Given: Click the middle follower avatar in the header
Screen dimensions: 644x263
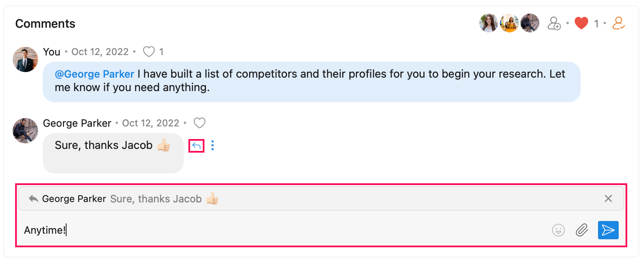Looking at the screenshot, I should pyautogui.click(x=509, y=23).
